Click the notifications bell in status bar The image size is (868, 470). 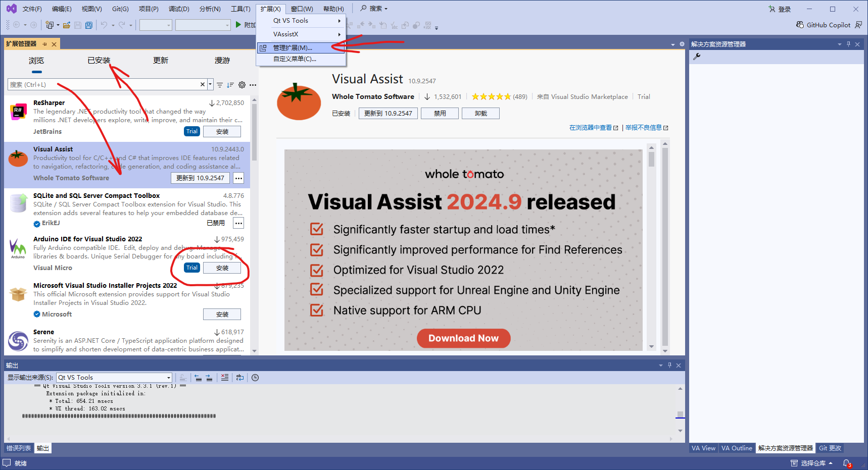click(x=847, y=463)
